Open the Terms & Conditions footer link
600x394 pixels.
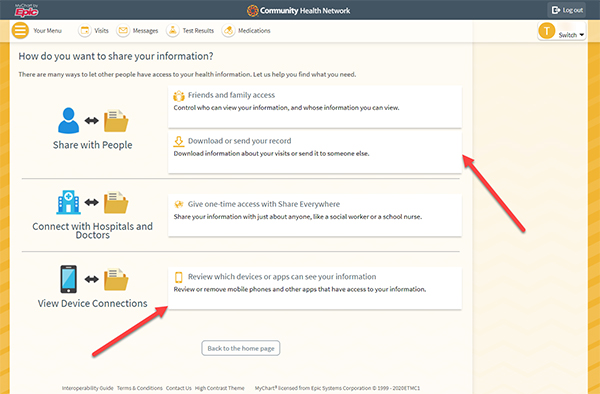140,388
